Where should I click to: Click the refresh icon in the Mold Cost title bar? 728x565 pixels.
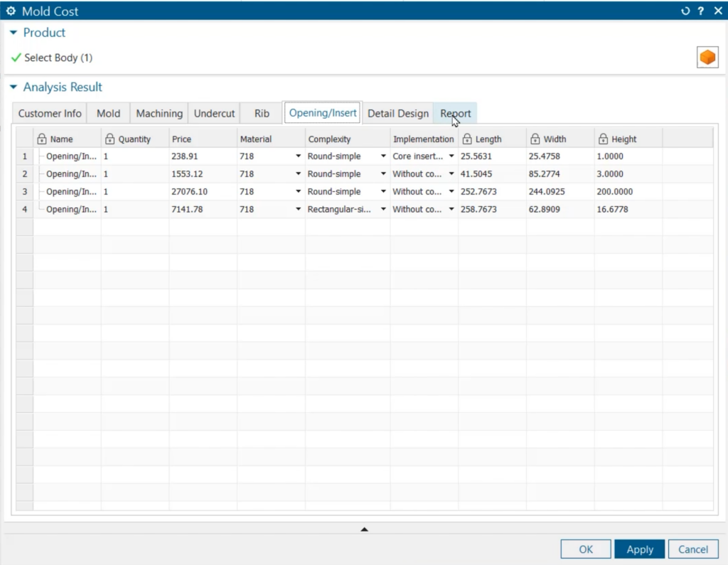[685, 11]
